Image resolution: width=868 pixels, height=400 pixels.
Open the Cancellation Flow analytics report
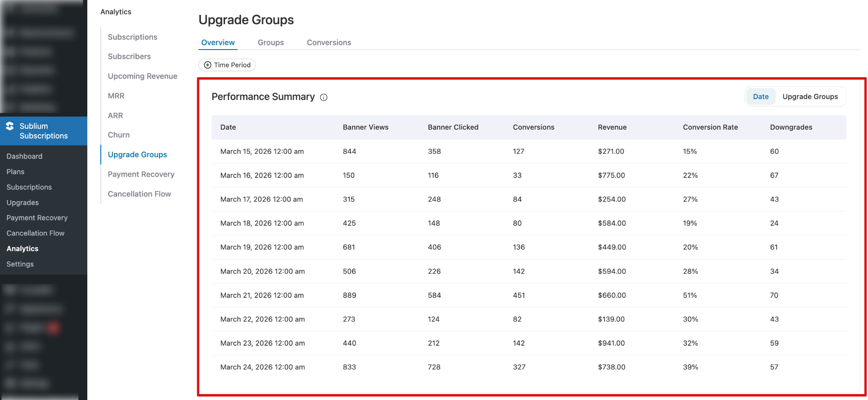pos(139,194)
